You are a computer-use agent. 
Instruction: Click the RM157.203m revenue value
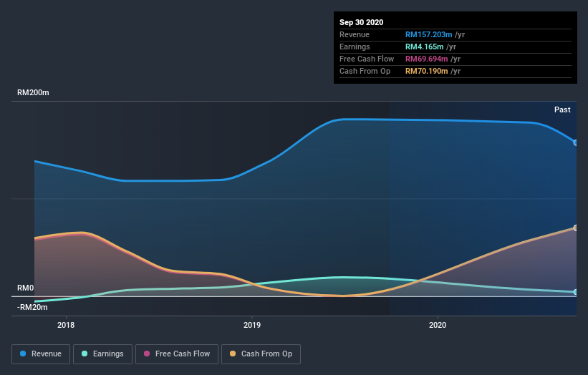click(x=428, y=34)
